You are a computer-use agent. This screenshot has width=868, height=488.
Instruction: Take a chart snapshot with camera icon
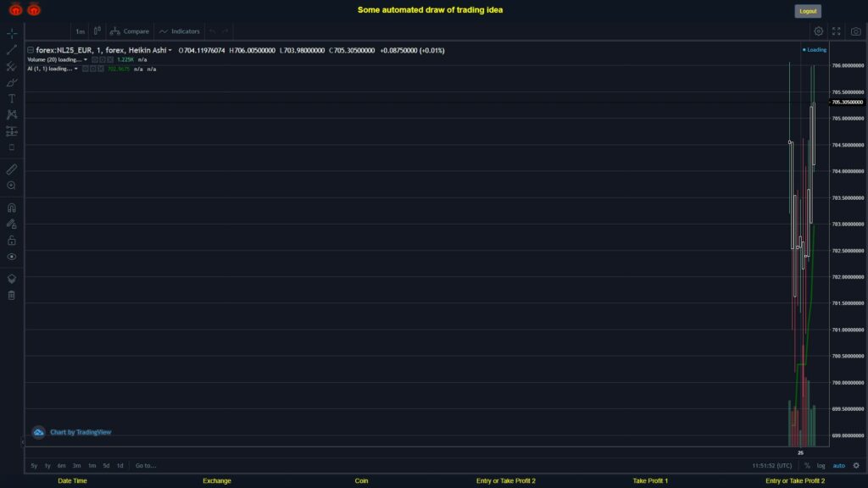pos(856,31)
